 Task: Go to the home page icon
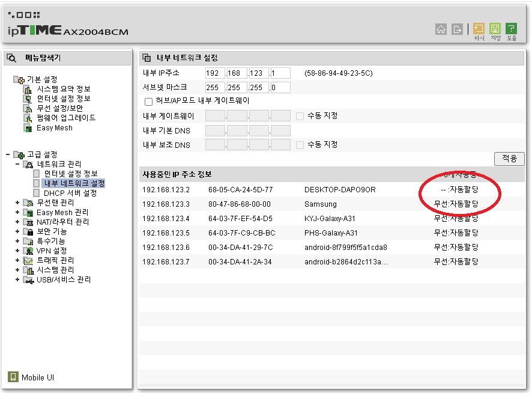[441, 29]
